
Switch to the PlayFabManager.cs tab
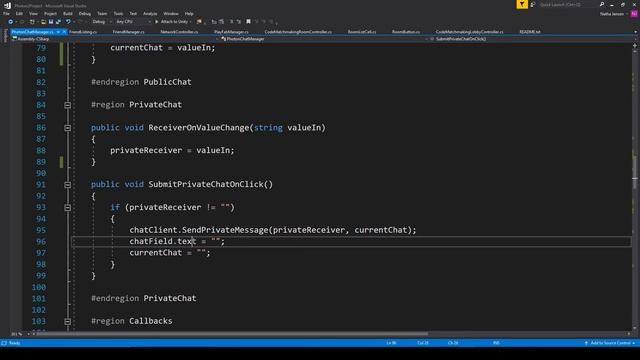coord(231,32)
